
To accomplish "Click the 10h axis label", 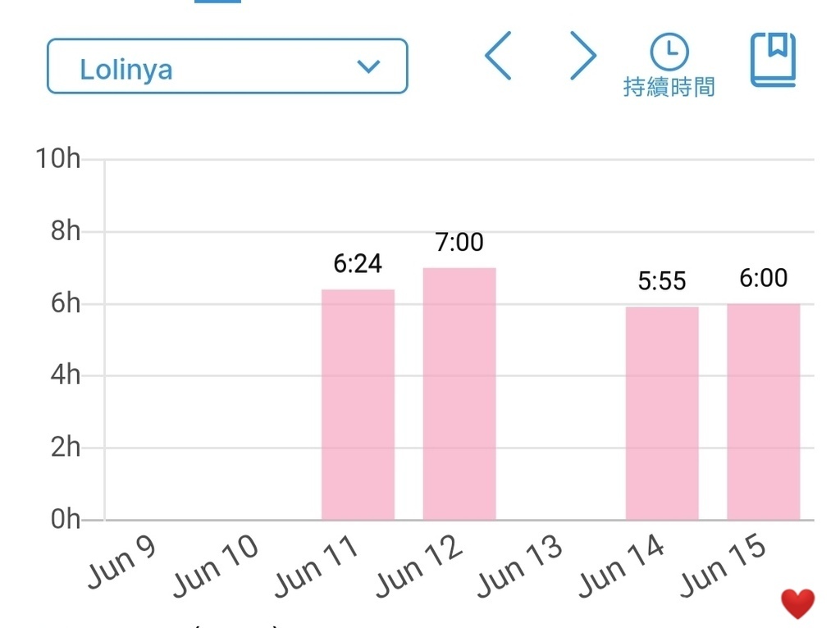I will [x=57, y=158].
